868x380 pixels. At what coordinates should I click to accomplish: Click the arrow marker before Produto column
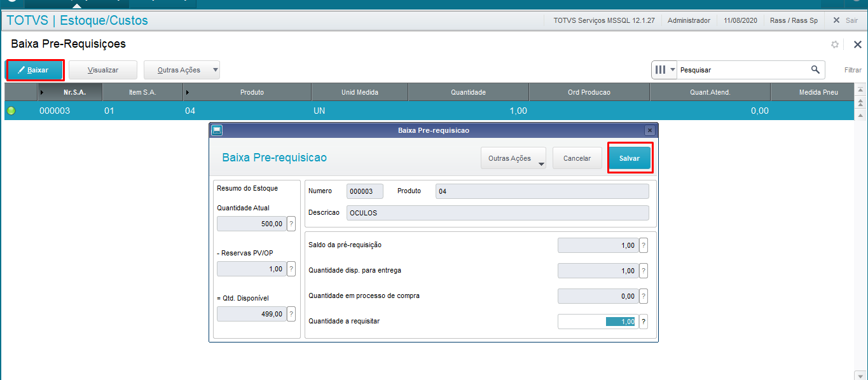tap(187, 93)
